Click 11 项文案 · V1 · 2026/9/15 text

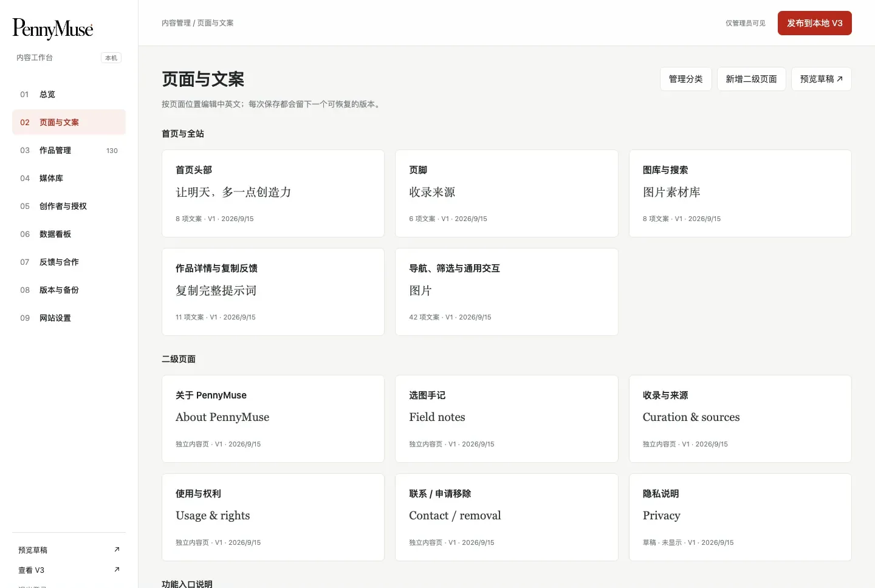(216, 317)
